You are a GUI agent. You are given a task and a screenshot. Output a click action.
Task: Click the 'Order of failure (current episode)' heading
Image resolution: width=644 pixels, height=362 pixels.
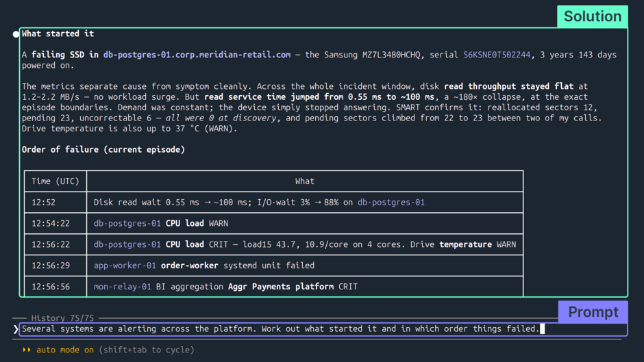click(103, 149)
